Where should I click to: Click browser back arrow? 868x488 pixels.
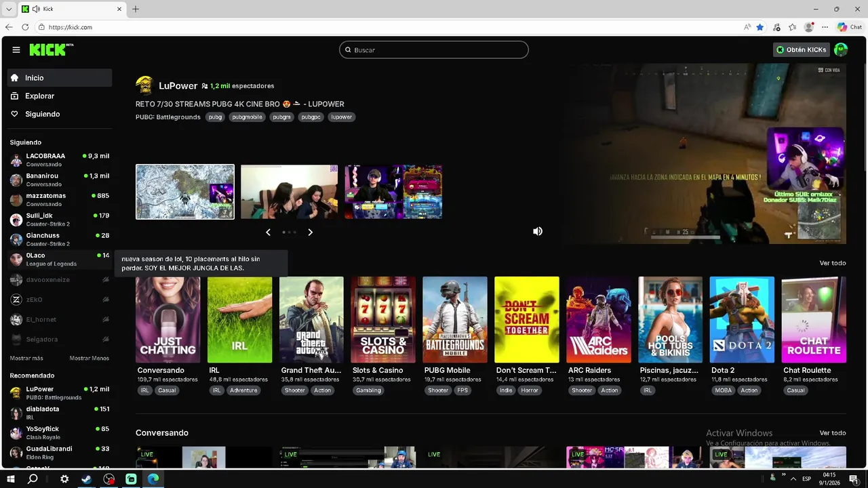(9, 27)
